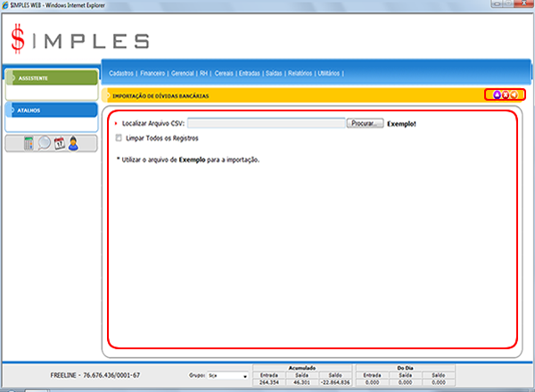Click the Procurar button
This screenshot has height=392, width=535.
point(365,124)
